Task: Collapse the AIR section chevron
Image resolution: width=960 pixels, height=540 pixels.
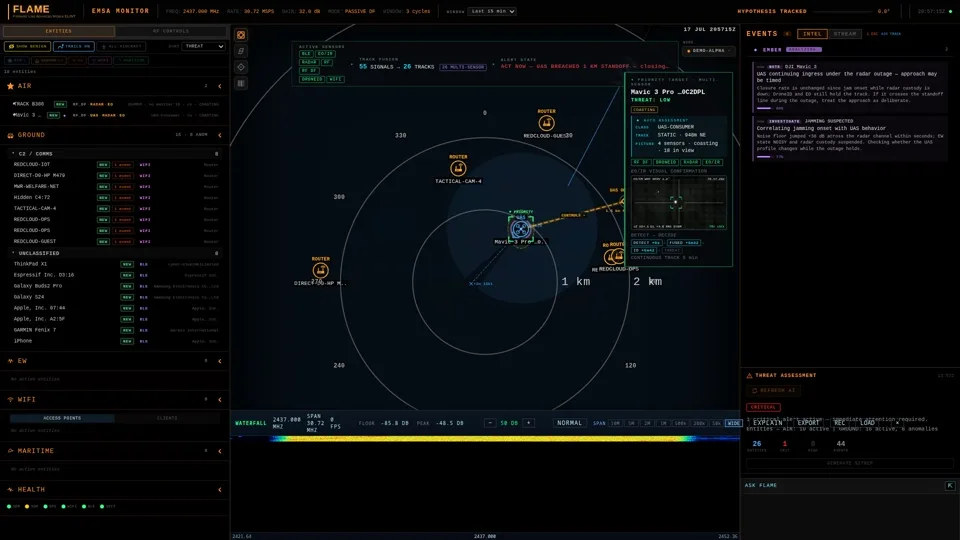Action: [x=220, y=86]
